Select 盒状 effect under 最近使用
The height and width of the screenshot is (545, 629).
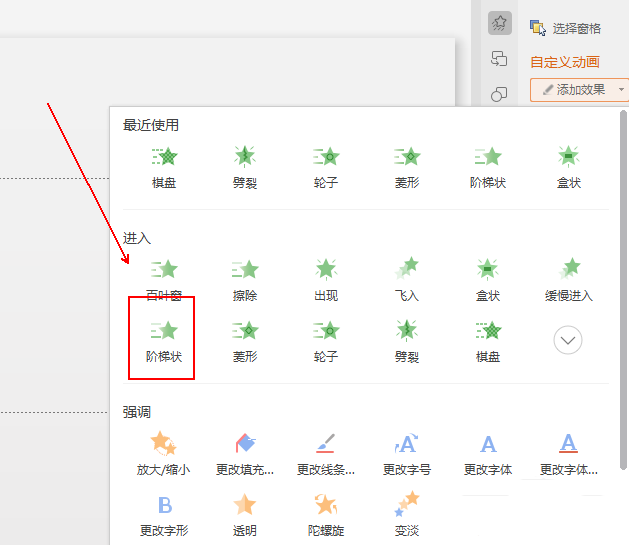(x=568, y=167)
